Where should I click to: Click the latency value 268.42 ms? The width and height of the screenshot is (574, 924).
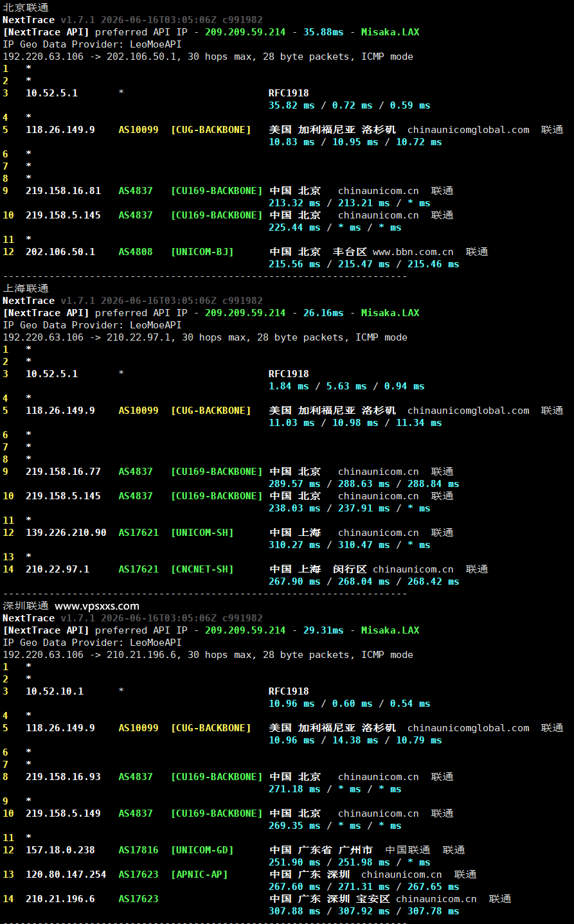(x=433, y=582)
